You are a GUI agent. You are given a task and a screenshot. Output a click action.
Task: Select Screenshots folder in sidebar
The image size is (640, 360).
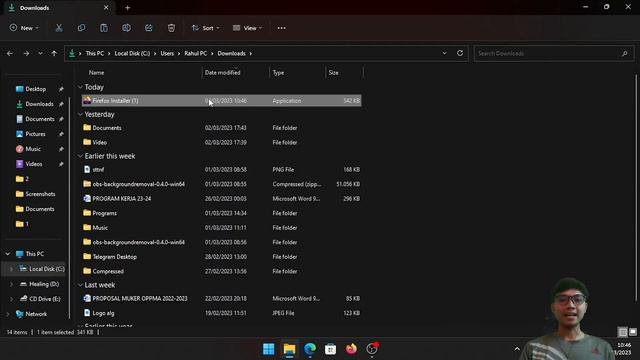(x=40, y=194)
